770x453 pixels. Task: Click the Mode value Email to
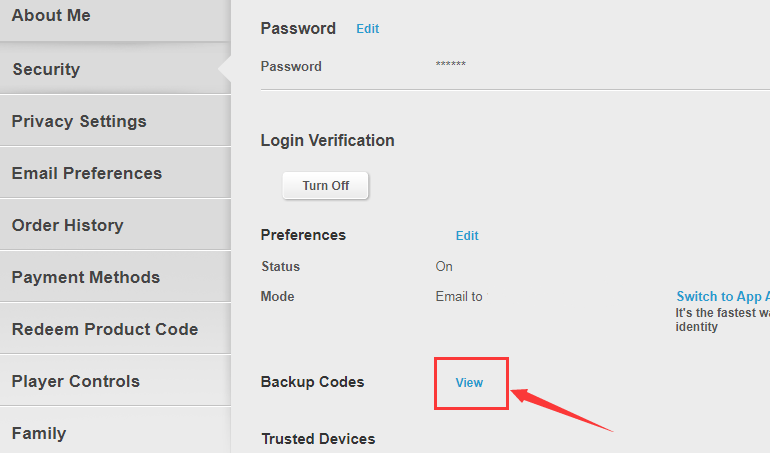[x=459, y=297]
